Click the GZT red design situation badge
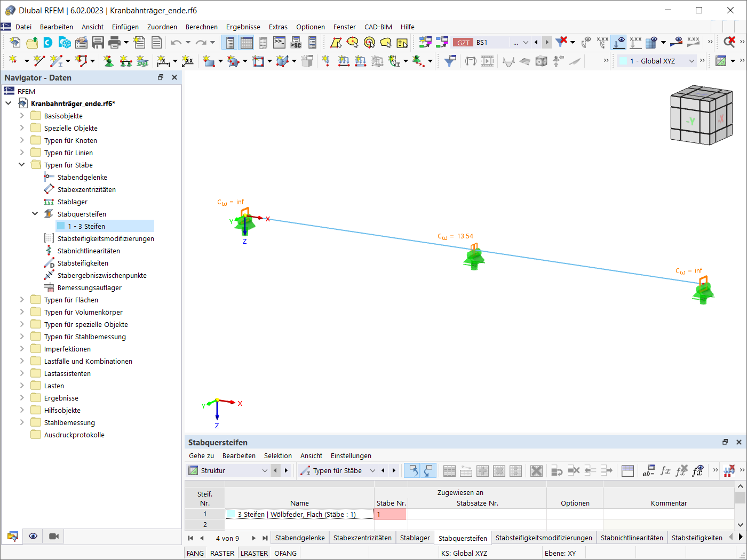The image size is (747, 560). coord(464,43)
